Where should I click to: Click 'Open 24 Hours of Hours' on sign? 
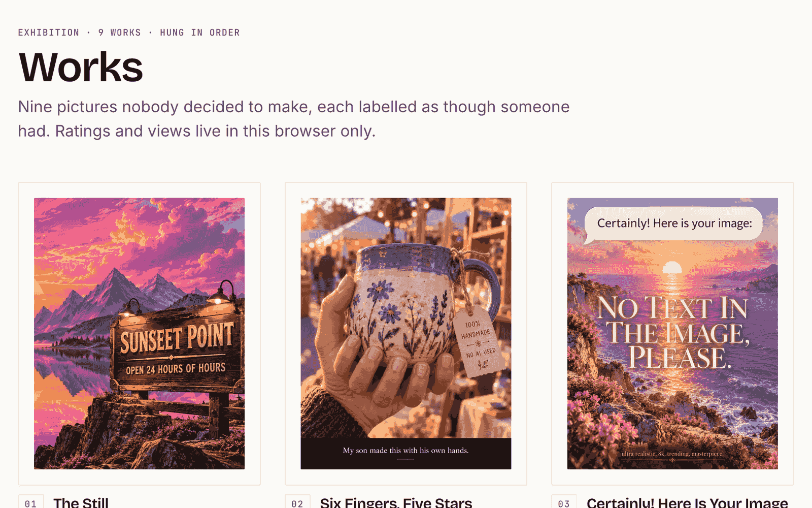(x=176, y=369)
